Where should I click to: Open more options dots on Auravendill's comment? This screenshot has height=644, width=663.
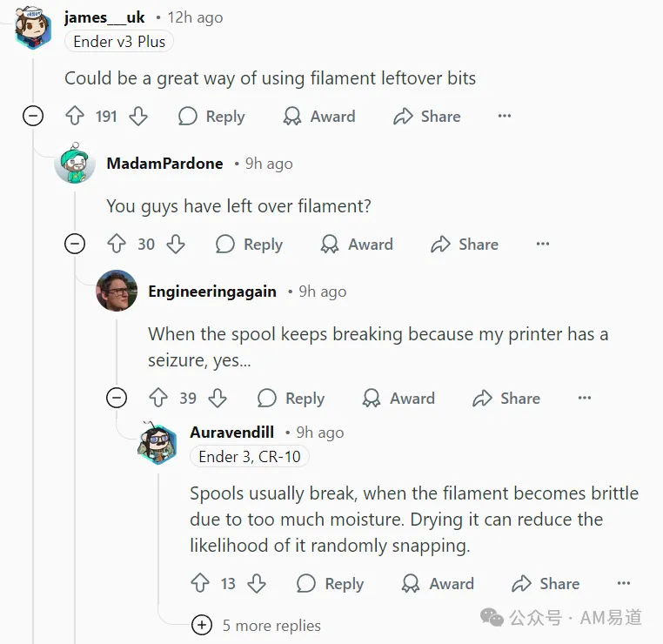point(624,583)
